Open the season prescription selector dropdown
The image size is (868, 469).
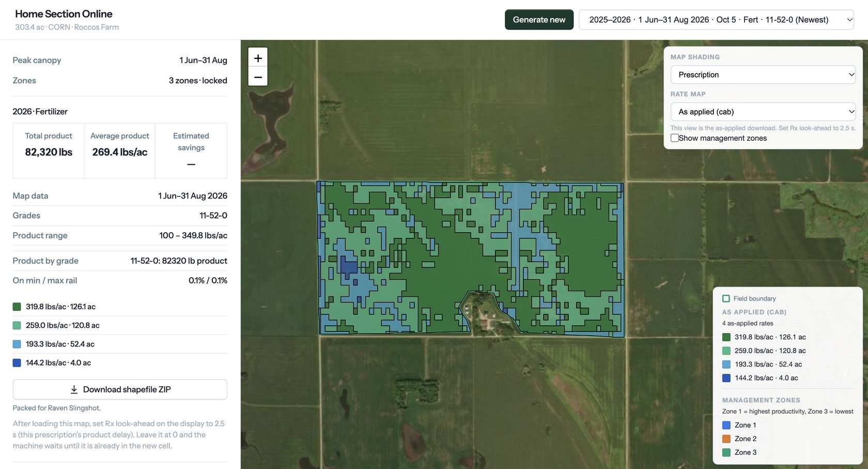pyautogui.click(x=716, y=20)
